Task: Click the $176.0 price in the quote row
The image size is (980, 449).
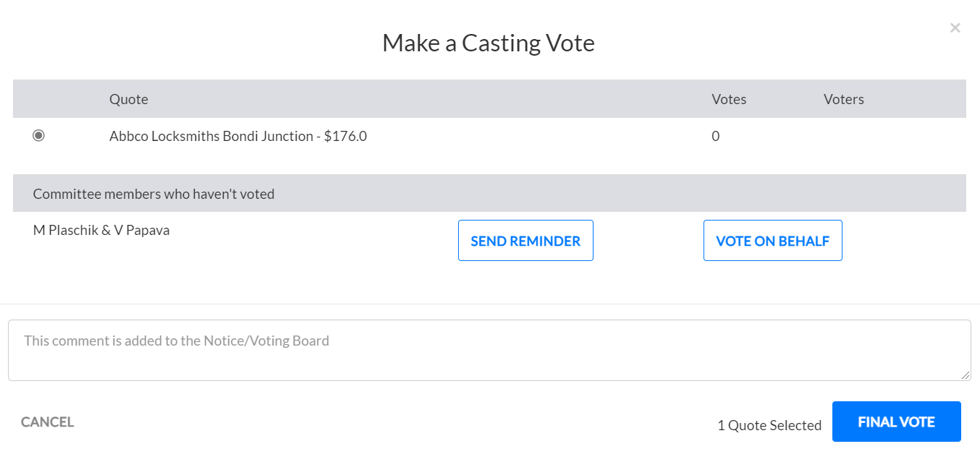Action: [345, 136]
